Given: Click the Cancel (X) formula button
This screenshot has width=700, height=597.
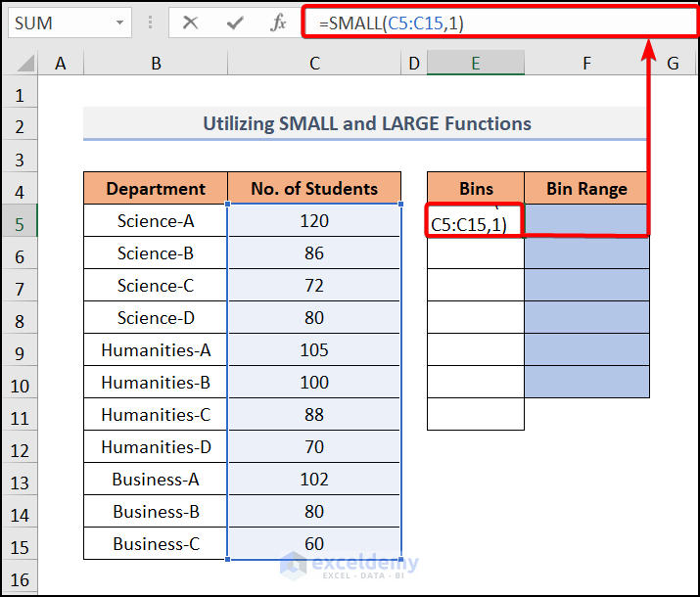Looking at the screenshot, I should click(191, 23).
